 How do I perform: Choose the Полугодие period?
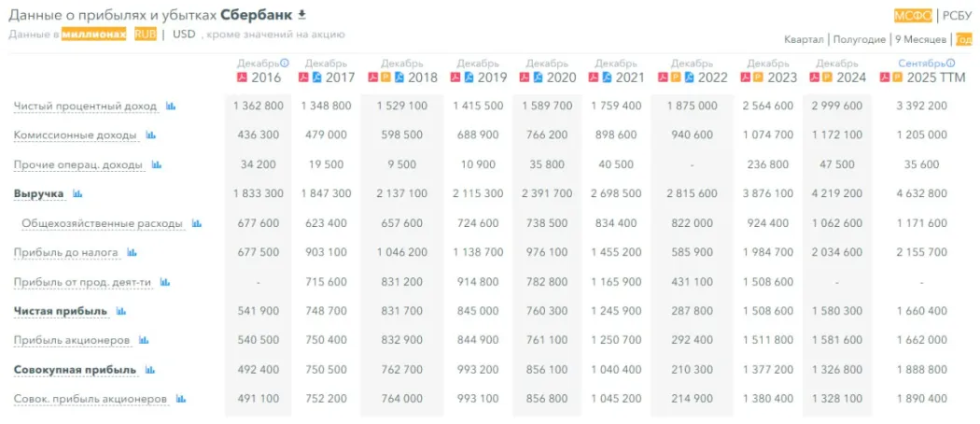[860, 39]
